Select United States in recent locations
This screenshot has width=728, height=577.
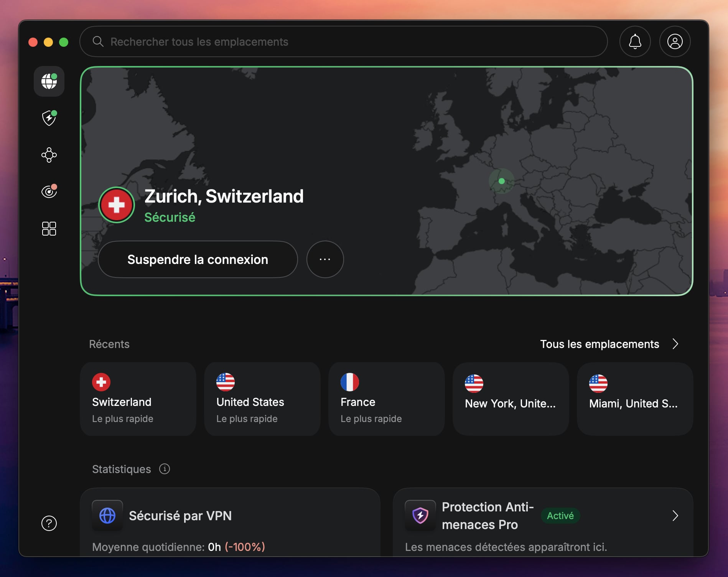pyautogui.click(x=262, y=399)
